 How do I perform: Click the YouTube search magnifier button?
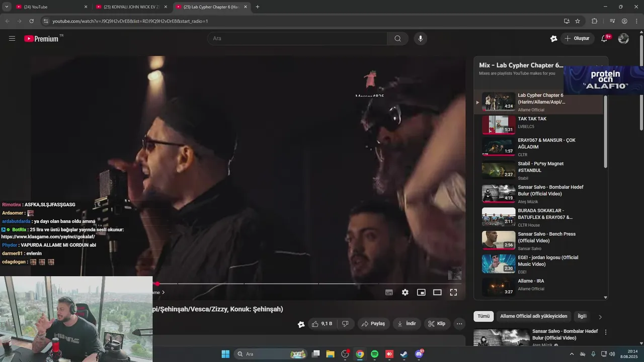397,39
